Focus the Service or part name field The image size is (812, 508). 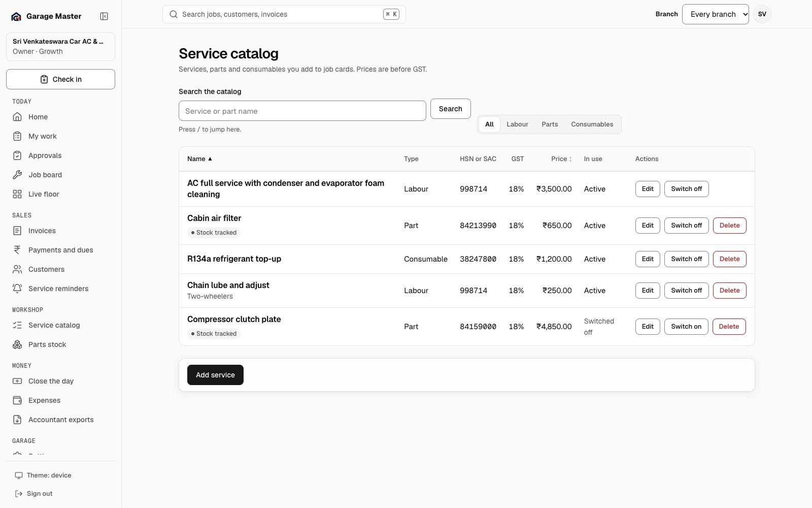pos(302,111)
